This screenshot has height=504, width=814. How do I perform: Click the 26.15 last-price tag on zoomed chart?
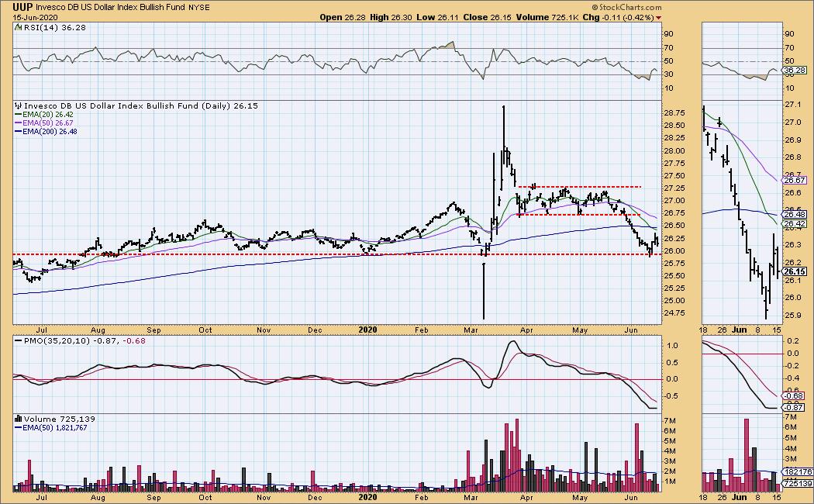795,271
